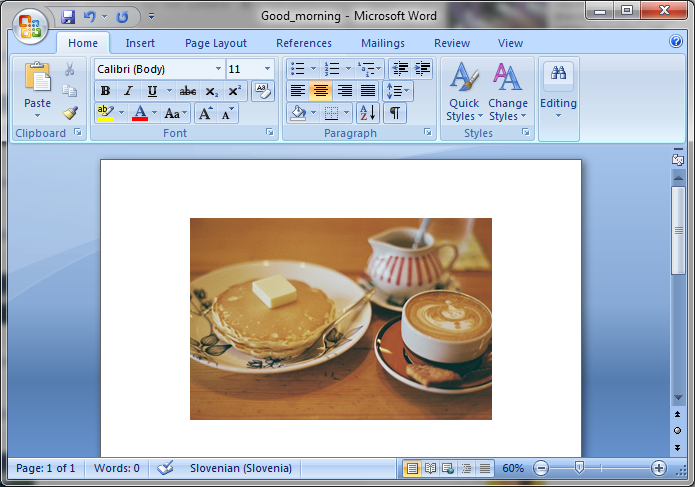The image size is (695, 487).
Task: Click the Microsoft Word Help icon
Action: [x=676, y=42]
